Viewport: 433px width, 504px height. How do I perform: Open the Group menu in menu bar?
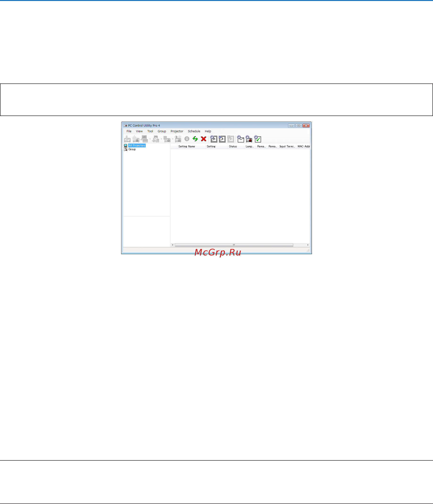(x=162, y=131)
